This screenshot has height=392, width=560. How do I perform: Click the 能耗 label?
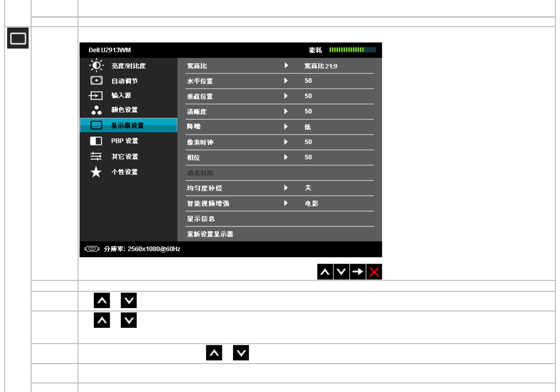pos(316,50)
